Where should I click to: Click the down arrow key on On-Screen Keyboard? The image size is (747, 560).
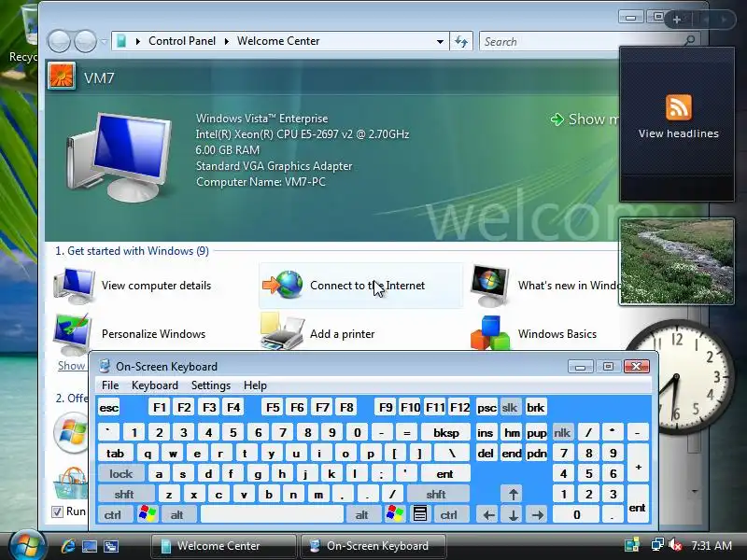[x=513, y=514]
